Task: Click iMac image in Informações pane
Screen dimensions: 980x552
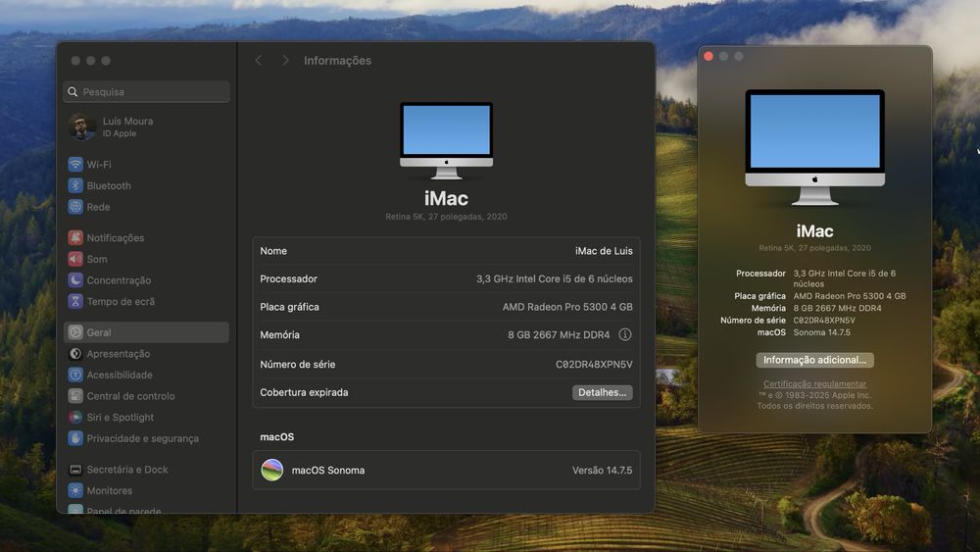Action: (x=446, y=140)
